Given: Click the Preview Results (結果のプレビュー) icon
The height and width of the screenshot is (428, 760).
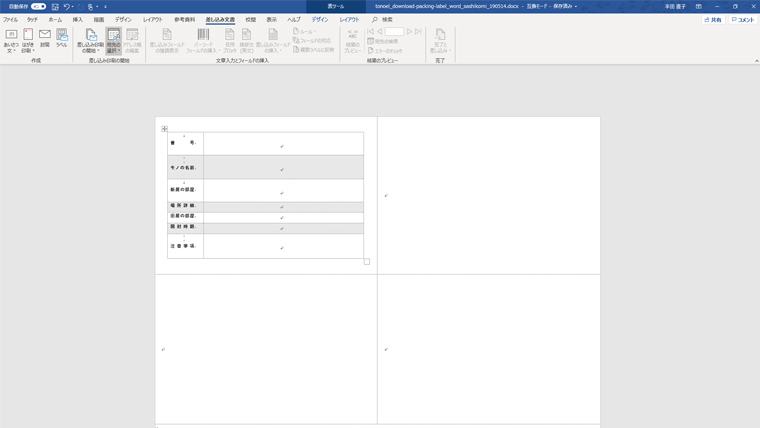Looking at the screenshot, I should [353, 40].
